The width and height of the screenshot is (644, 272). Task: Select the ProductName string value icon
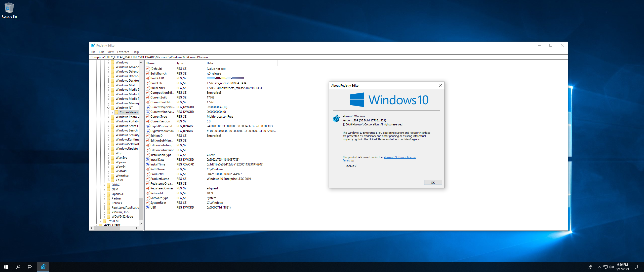[x=148, y=179]
